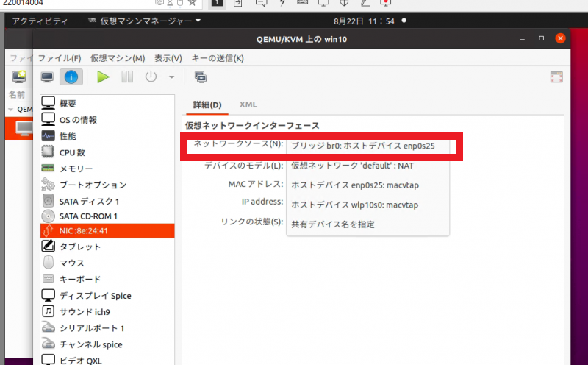588x365 pixels.
Task: Select 仮想ネットワーク 'default' : NAT option
Action: 352,166
